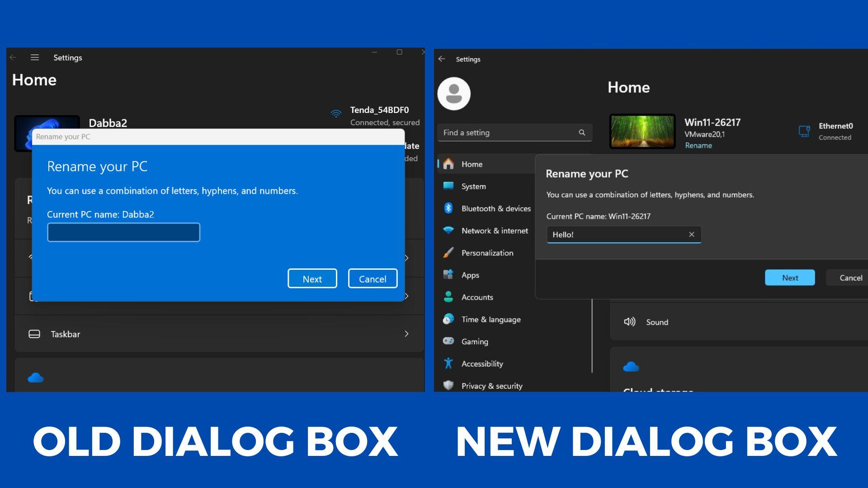Screen dimensions: 868x488
Task: Click the search magnifier in Find a setting
Action: [x=582, y=132]
